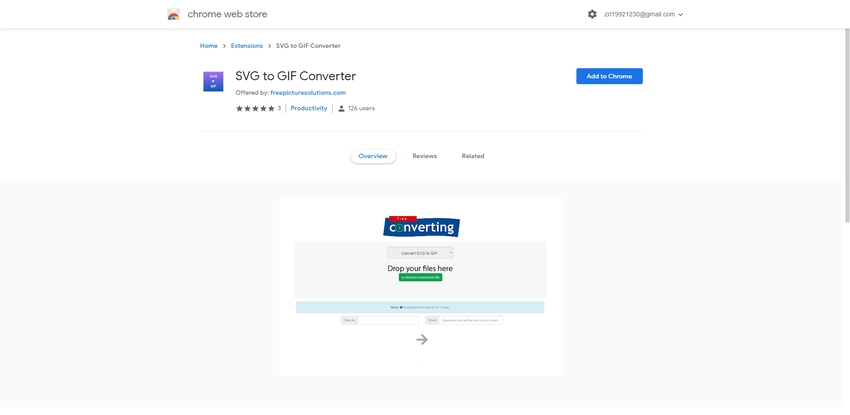Screen dimensions: 850x415
Task: Open the Extensions breadcrumb link
Action: click(x=247, y=46)
